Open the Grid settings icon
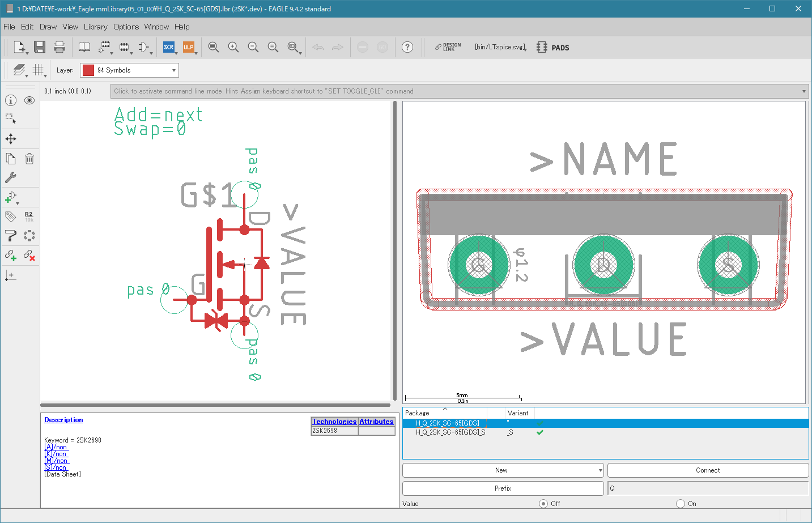The width and height of the screenshot is (812, 523). (x=38, y=70)
